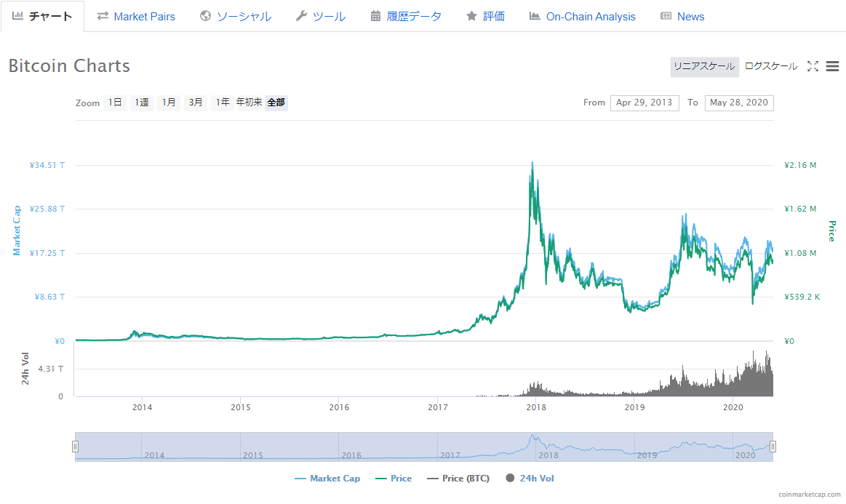Click the coinmarketcap.com credit link
The width and height of the screenshot is (846, 504).
coord(810,495)
